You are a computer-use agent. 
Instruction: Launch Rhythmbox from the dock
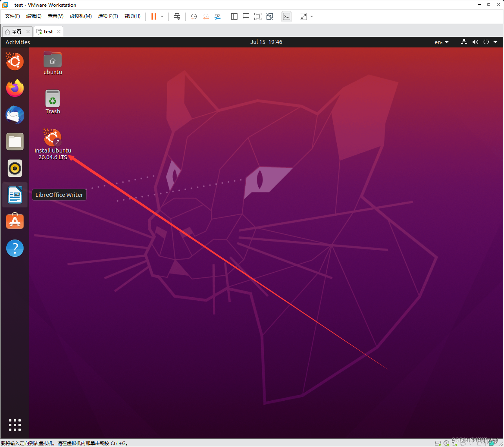(15, 168)
